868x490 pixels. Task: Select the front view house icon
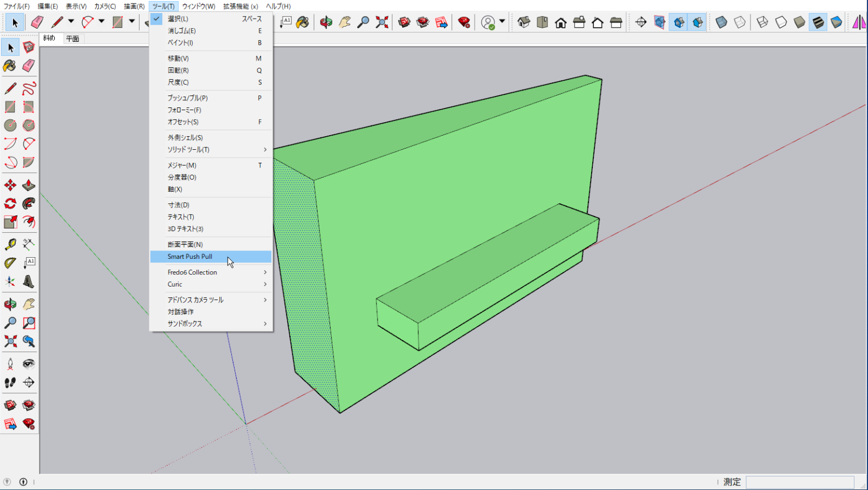point(561,22)
